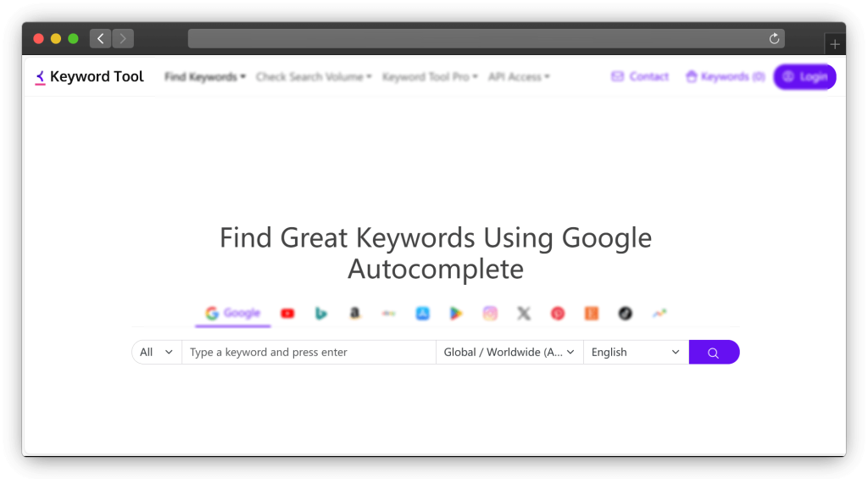This screenshot has height=479, width=868.
Task: Expand the Find Keywords menu
Action: [205, 77]
